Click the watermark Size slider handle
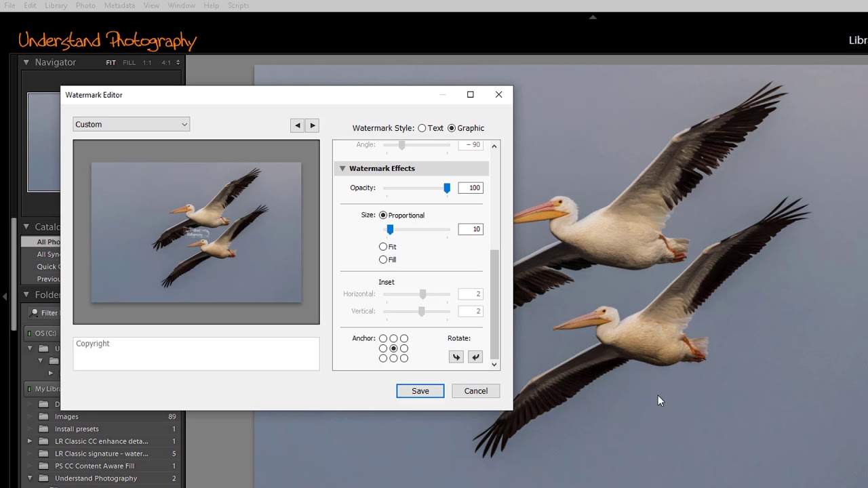Viewport: 868px width, 488px height. (390, 230)
